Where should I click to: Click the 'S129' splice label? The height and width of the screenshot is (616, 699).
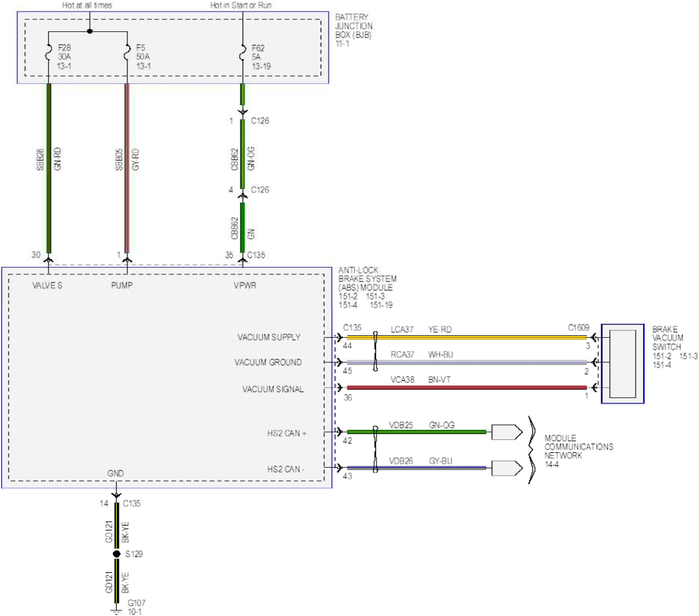click(x=134, y=554)
